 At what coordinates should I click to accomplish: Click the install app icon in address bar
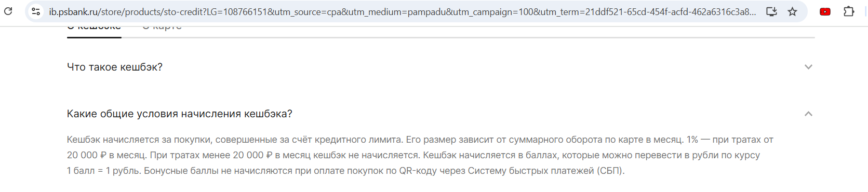click(771, 11)
